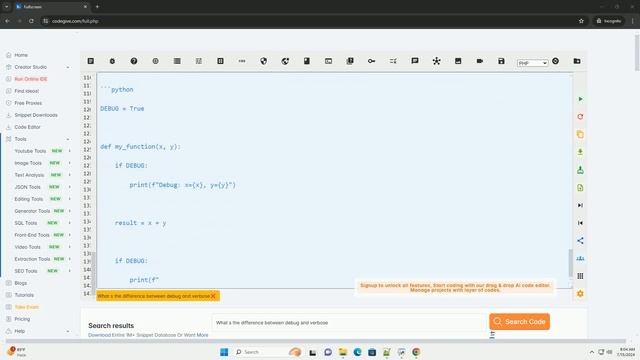640x360 pixels.
Task: Click the green download arrow icon
Action: click(580, 152)
